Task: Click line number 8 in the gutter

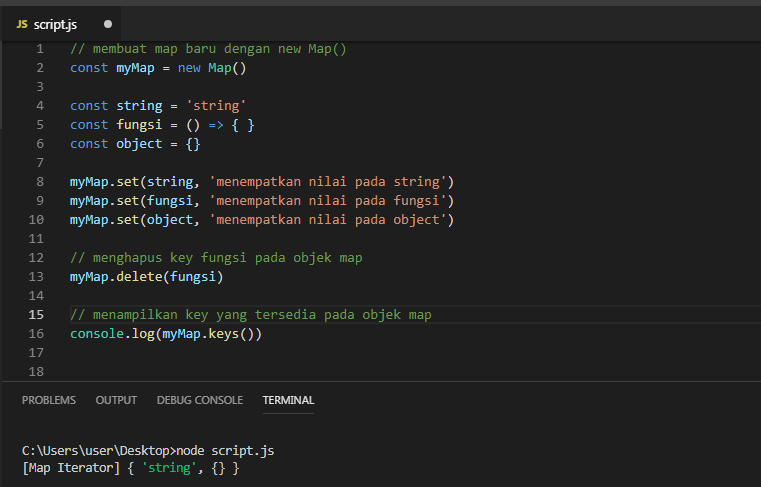Action: [40, 182]
